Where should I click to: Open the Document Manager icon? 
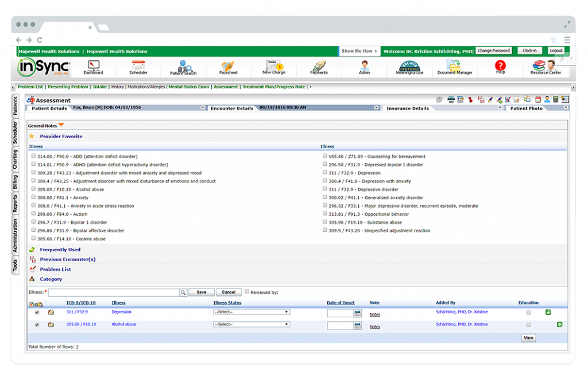[454, 66]
